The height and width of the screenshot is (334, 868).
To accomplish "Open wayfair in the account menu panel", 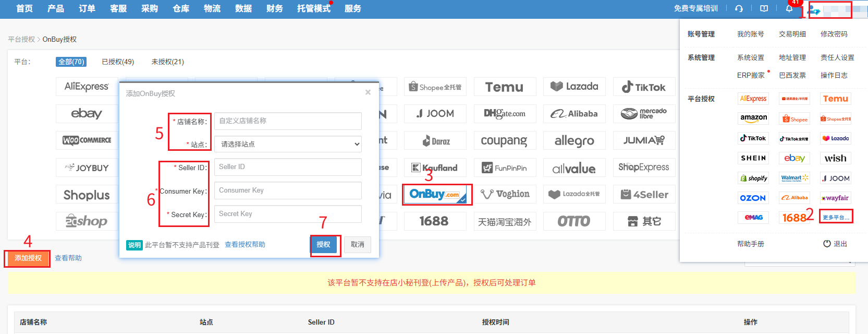I will click(x=836, y=198).
